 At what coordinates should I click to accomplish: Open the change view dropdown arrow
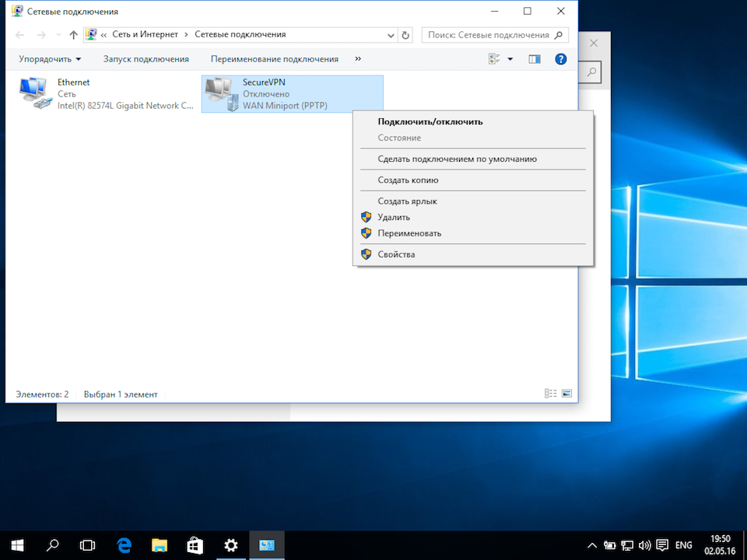[510, 59]
